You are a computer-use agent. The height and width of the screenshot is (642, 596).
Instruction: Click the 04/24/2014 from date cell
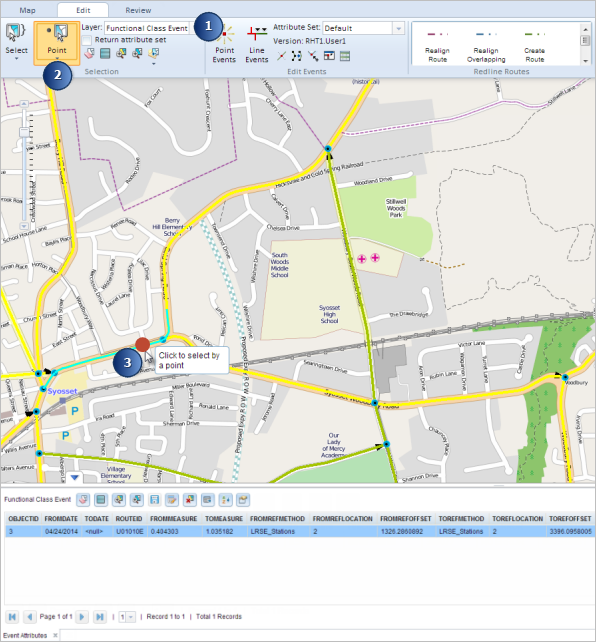pos(61,531)
